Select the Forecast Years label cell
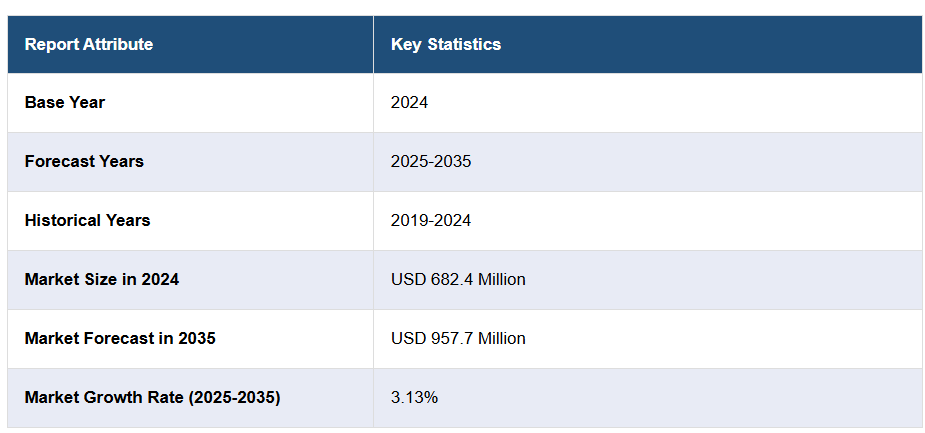925x433 pixels. pyautogui.click(x=84, y=161)
